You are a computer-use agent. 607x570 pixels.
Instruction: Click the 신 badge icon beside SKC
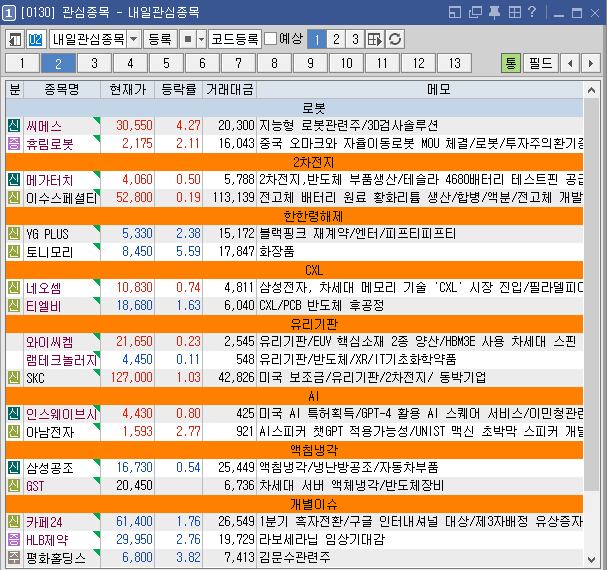pos(14,378)
